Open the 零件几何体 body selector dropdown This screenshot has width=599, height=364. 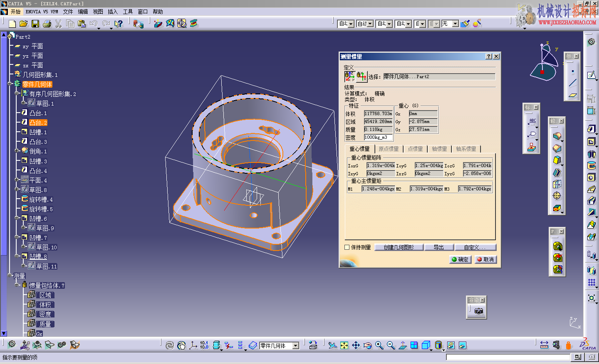coord(296,346)
